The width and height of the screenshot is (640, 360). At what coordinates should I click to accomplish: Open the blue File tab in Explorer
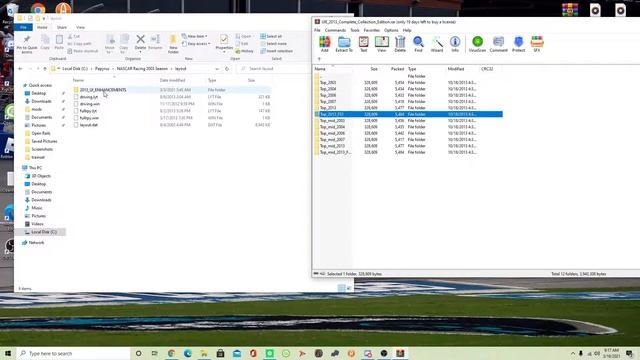(23, 27)
